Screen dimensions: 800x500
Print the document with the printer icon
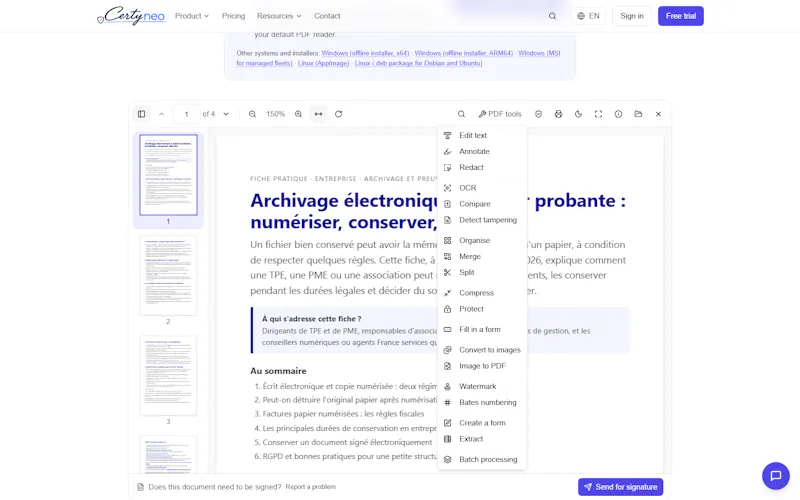[558, 114]
